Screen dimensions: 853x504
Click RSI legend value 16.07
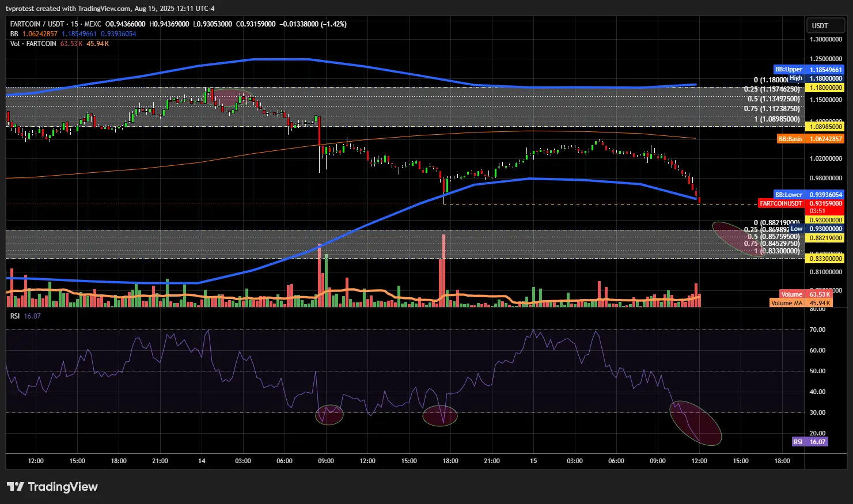pos(32,316)
